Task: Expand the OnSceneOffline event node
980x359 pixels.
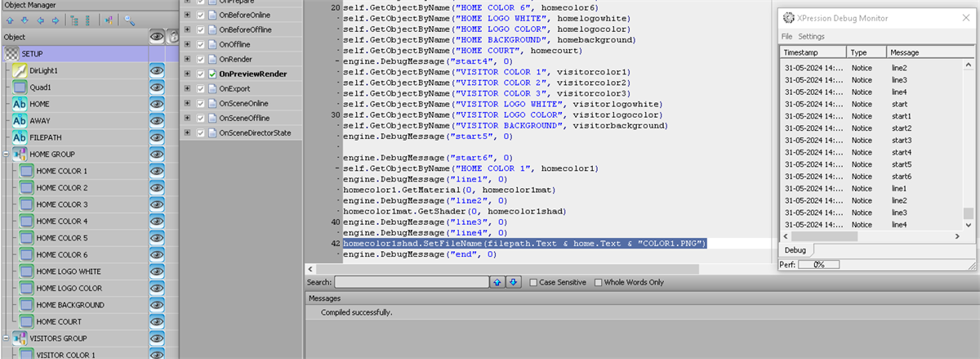Action: pos(188,119)
